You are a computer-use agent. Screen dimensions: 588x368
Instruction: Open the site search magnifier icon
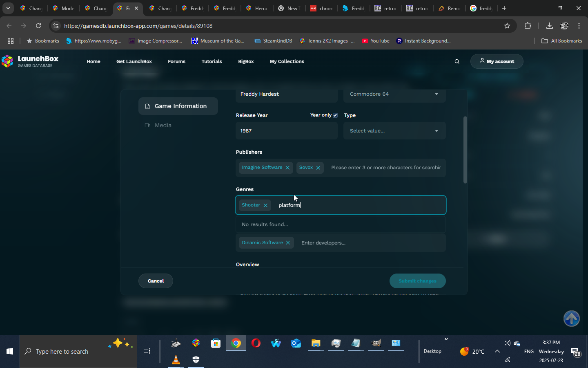(x=457, y=61)
